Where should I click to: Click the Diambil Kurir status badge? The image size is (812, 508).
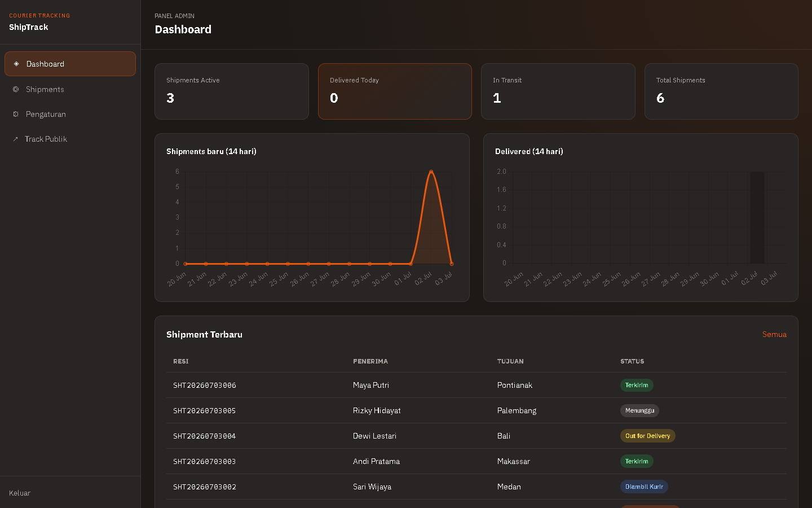pyautogui.click(x=644, y=487)
